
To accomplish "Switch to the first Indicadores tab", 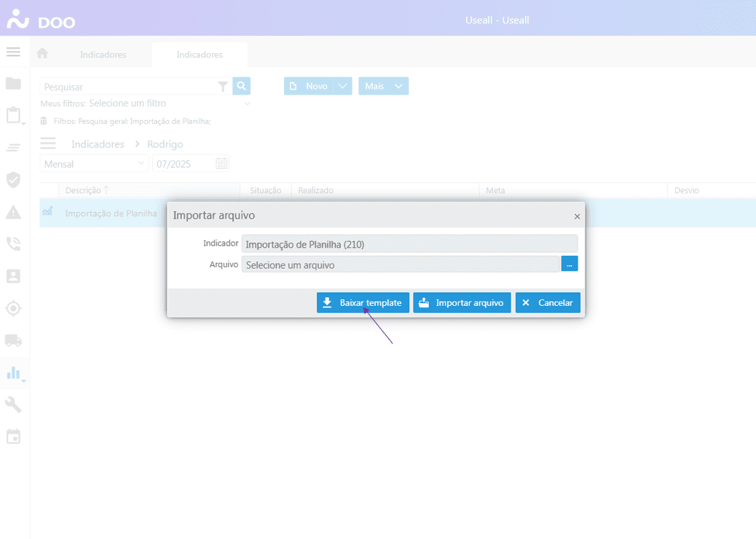I will pyautogui.click(x=103, y=55).
